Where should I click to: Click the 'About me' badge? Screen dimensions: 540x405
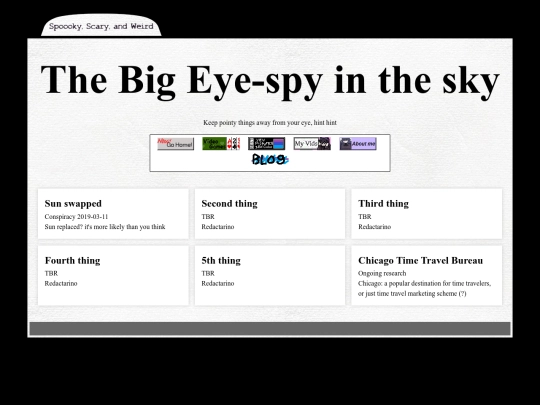(x=358, y=144)
